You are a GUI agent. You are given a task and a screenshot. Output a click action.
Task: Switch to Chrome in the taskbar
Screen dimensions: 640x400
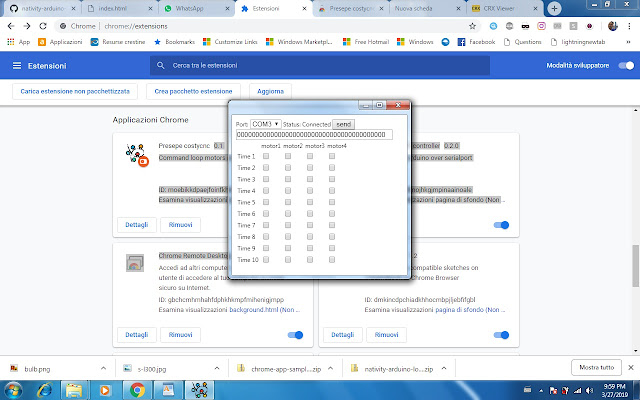click(137, 391)
